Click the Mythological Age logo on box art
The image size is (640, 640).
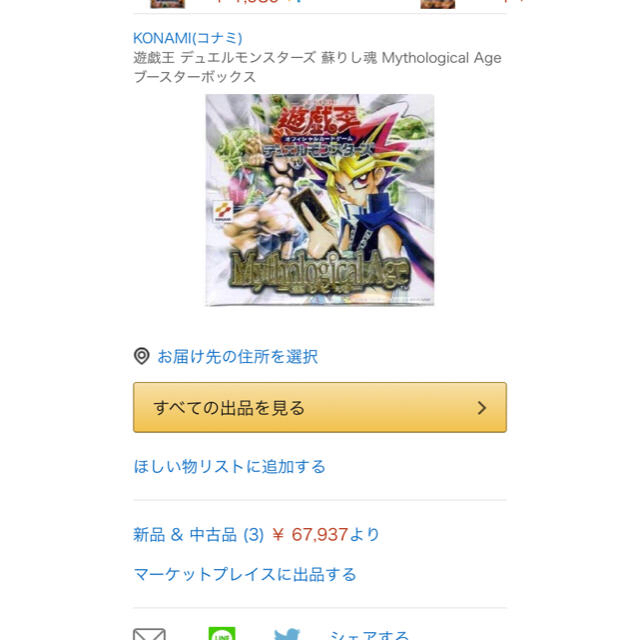tap(320, 271)
